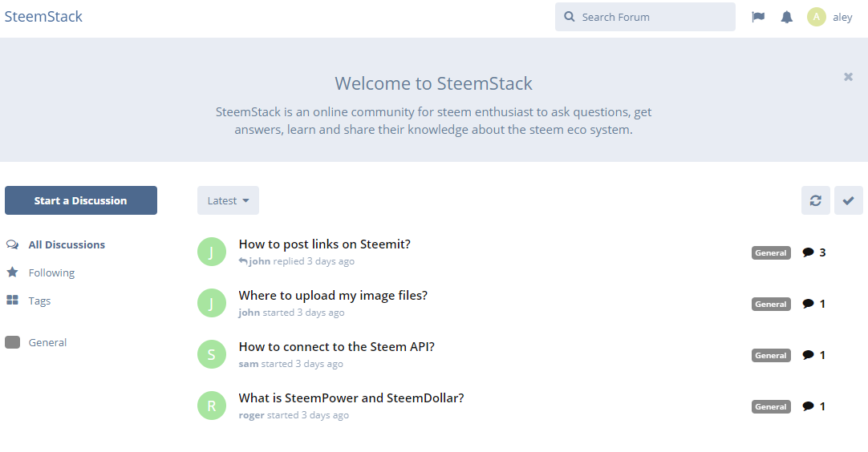Viewport: 868px width, 452px height.
Task: Click the General tag color swatch in sidebar
Action: [12, 342]
